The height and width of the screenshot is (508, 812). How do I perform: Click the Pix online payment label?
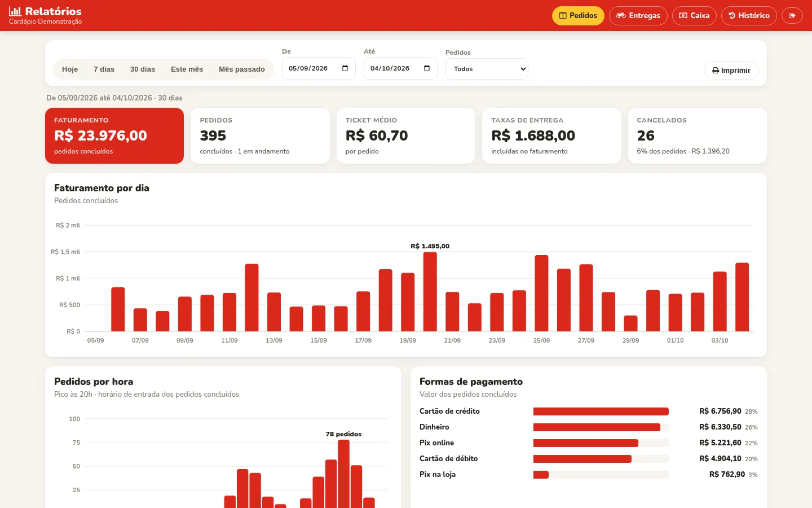click(436, 443)
